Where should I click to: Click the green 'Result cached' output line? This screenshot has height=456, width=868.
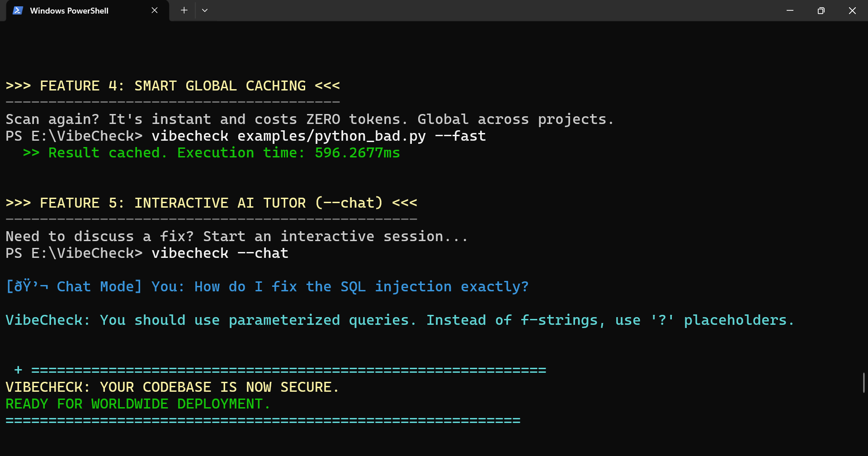[x=211, y=153]
